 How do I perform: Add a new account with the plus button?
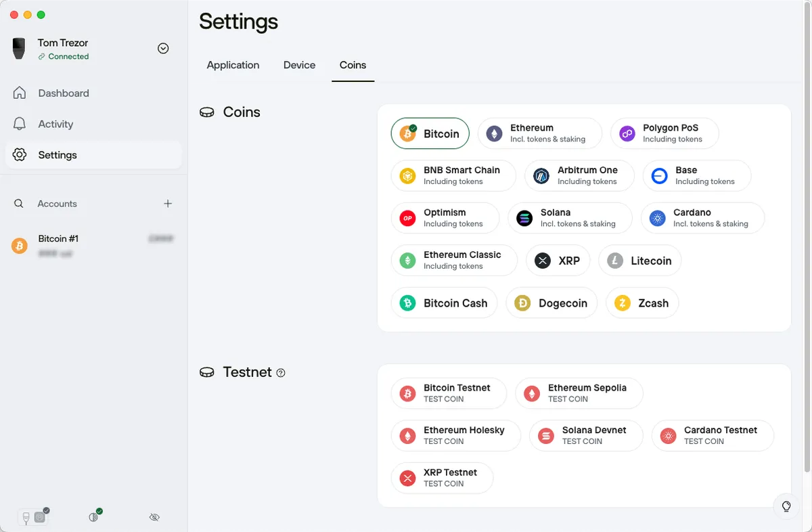[x=167, y=203]
